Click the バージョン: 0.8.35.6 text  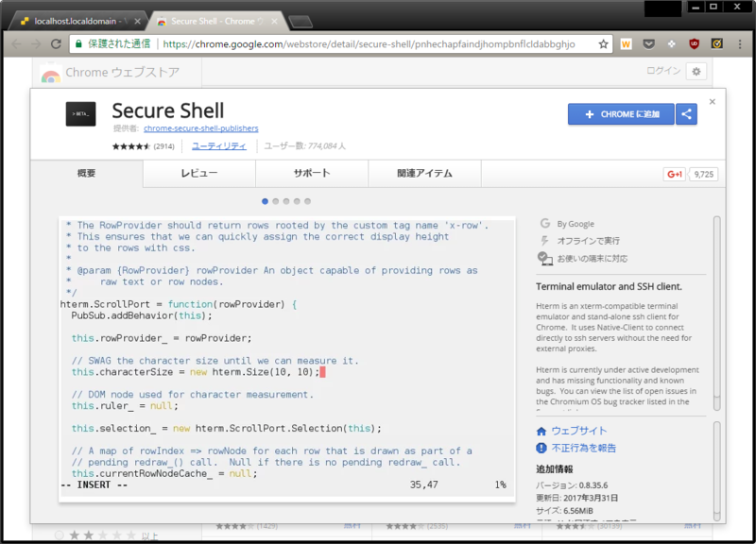point(572,485)
